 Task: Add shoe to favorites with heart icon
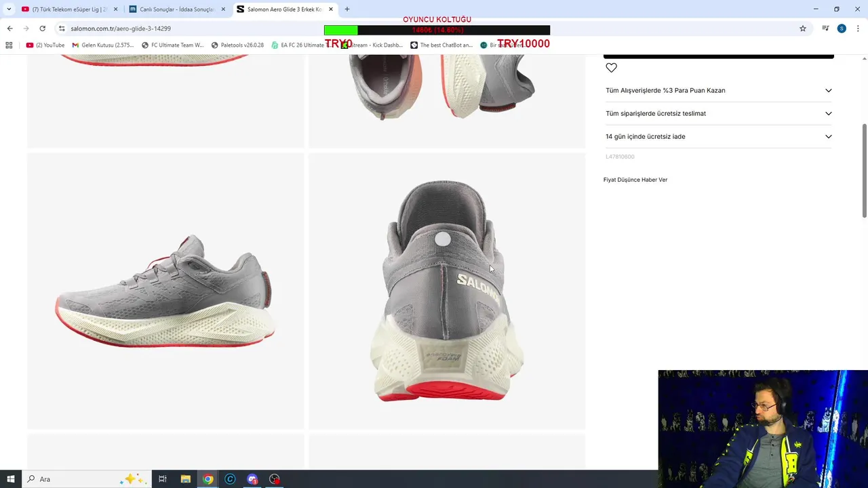point(611,68)
